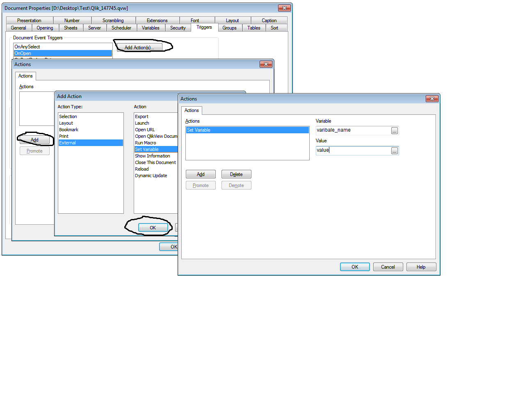Choose Selection action type

91,116
